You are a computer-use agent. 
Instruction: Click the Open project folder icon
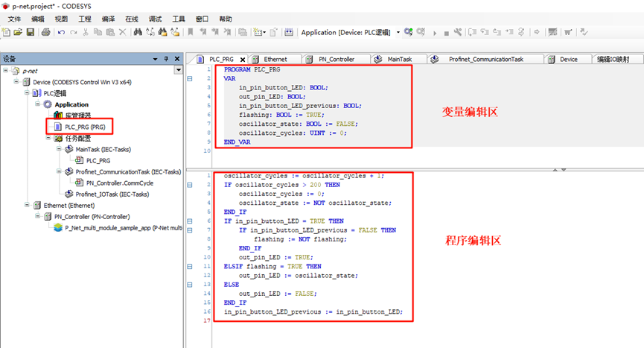pos(19,33)
